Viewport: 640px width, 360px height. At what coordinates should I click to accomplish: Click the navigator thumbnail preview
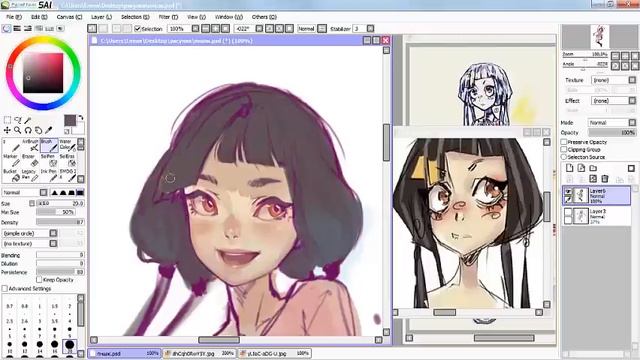(x=600, y=37)
